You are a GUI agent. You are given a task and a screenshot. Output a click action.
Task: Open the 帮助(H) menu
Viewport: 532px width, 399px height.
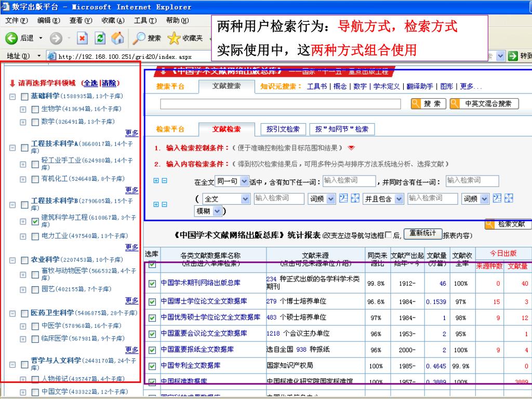pyautogui.click(x=177, y=20)
